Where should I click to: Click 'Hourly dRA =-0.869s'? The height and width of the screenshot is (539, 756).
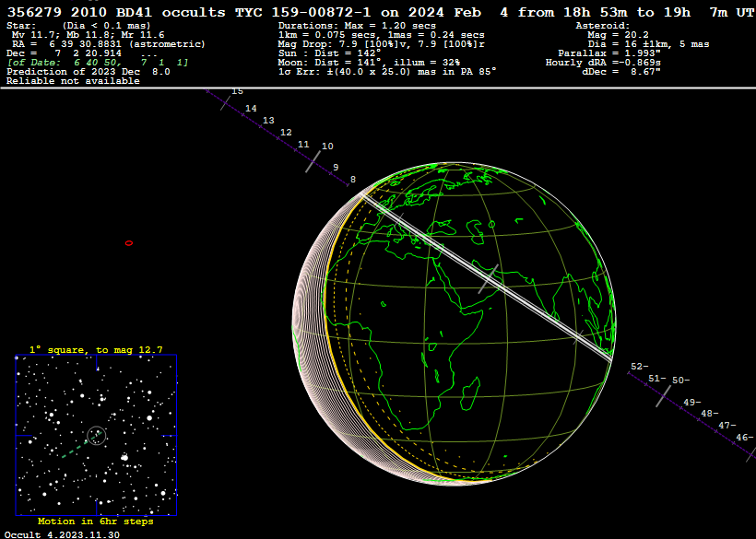[603, 62]
